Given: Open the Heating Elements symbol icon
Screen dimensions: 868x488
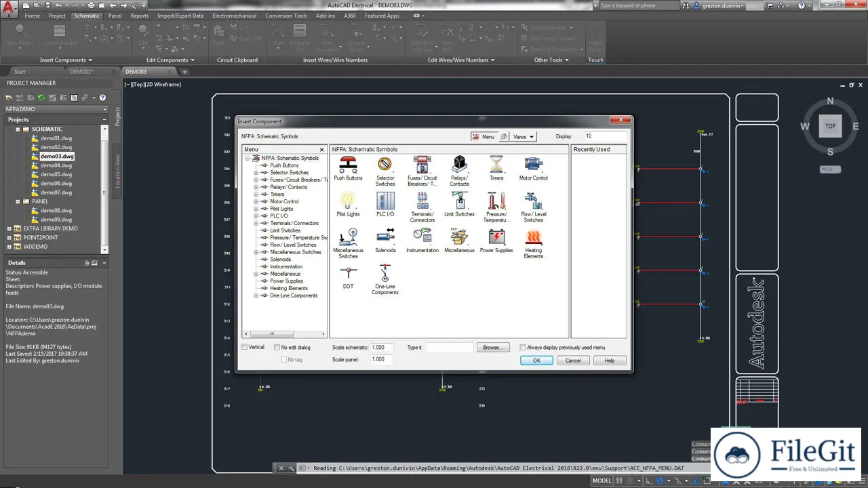Looking at the screenshot, I should (533, 237).
